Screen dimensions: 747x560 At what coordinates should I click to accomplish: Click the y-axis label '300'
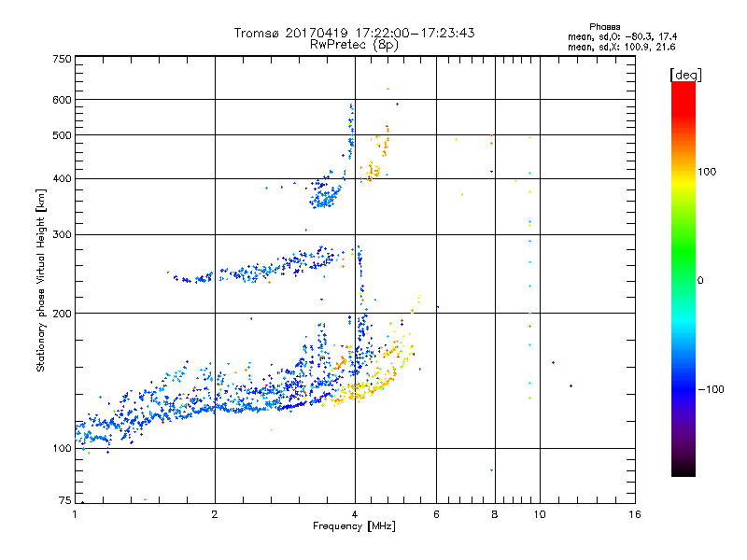click(63, 235)
